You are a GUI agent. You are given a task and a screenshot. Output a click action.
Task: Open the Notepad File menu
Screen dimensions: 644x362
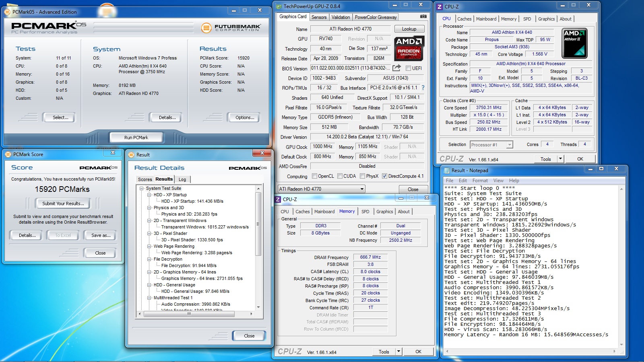(450, 181)
